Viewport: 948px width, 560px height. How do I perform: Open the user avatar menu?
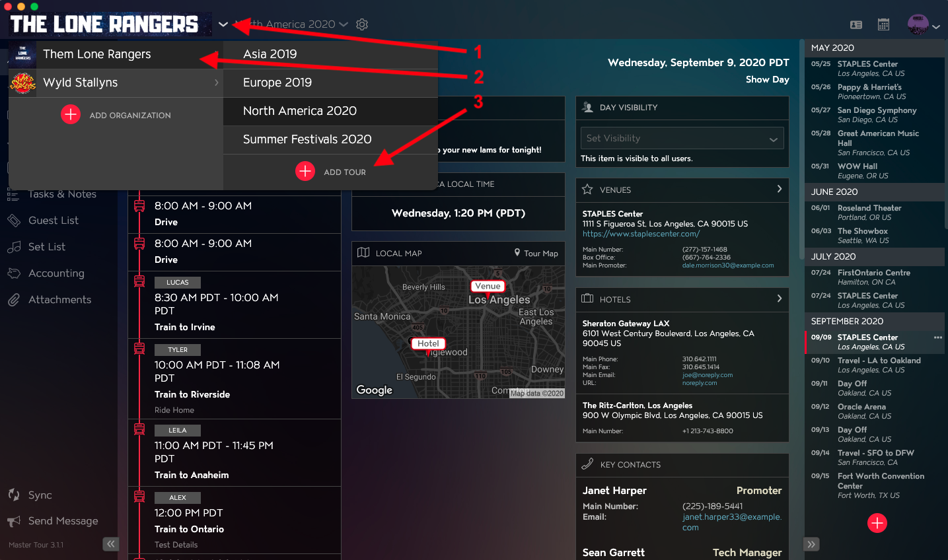coord(918,24)
